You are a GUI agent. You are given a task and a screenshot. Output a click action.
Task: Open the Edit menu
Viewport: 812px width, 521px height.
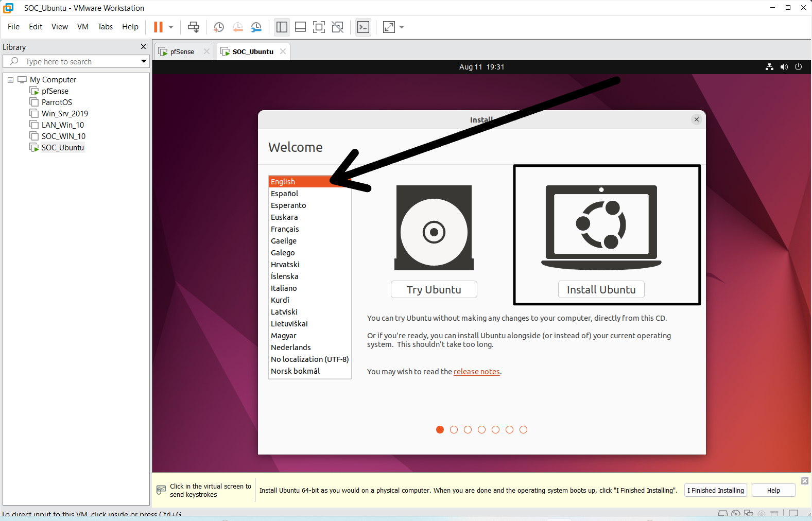coord(36,27)
